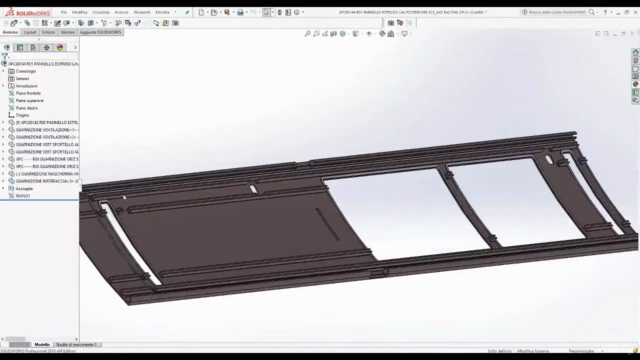Screen dimensions: 640x360
Task: Open the Reference Geometry tool
Action: tap(104, 23)
